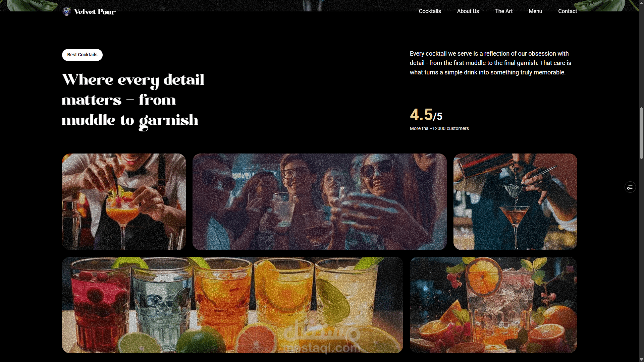Open the row of colorful drinks photo
This screenshot has height=362, width=644.
[232, 305]
